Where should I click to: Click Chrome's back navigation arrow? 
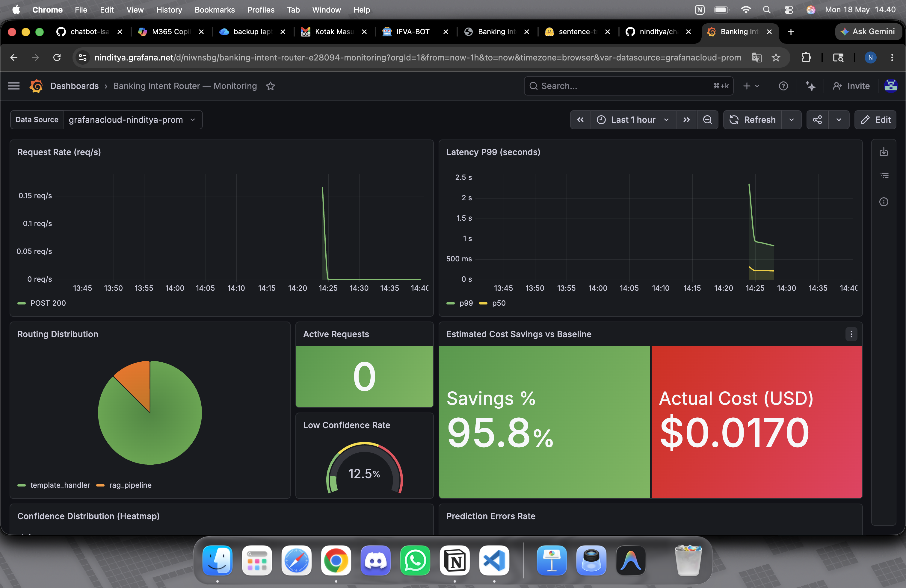click(14, 57)
